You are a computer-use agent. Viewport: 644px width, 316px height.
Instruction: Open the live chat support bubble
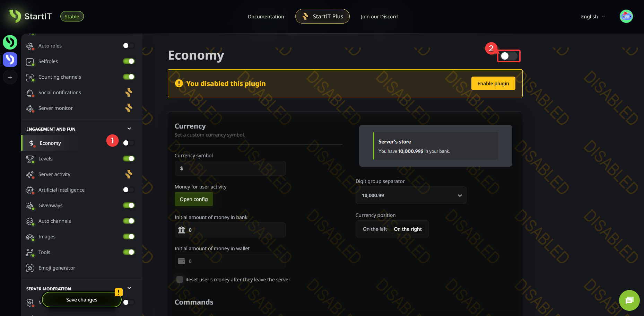click(x=629, y=300)
